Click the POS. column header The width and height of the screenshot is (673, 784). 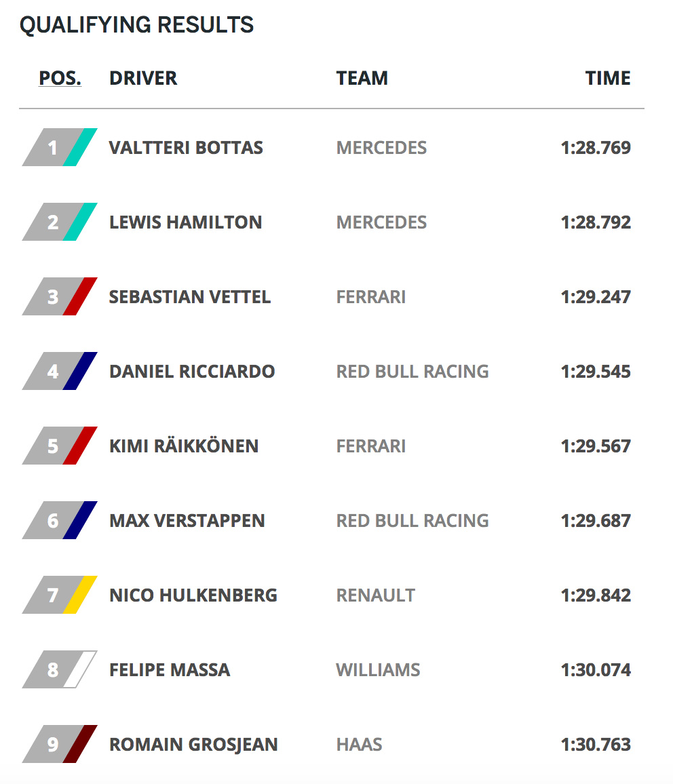tap(60, 78)
